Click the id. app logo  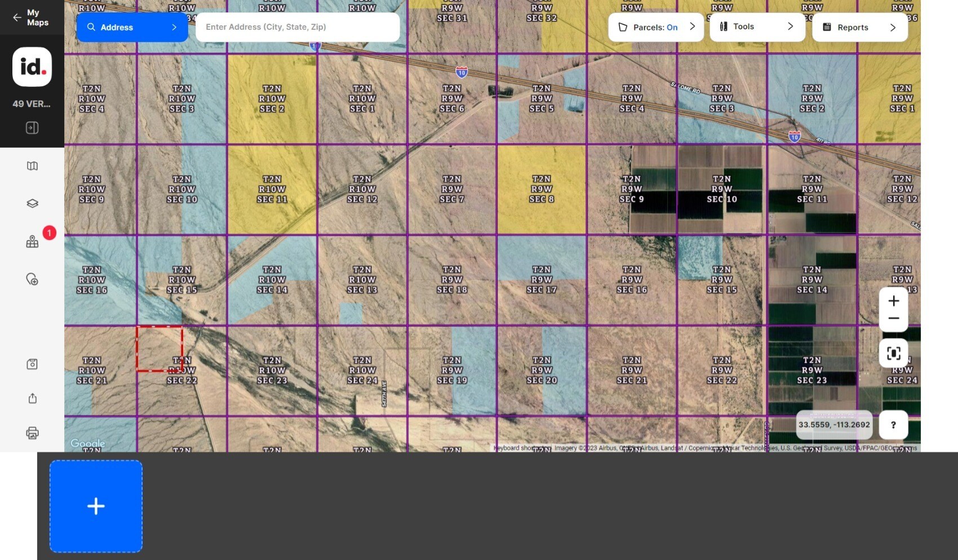(32, 67)
